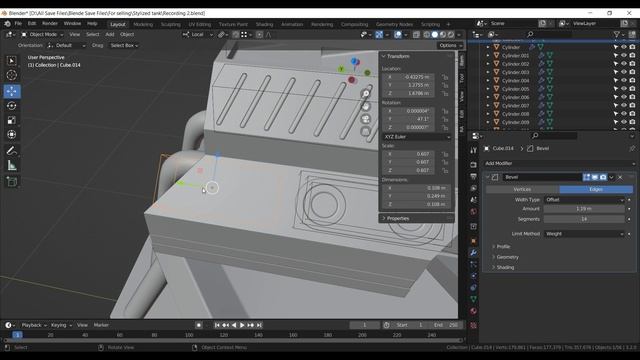Click the Add Modifier button
640x360 pixels.
(x=559, y=163)
